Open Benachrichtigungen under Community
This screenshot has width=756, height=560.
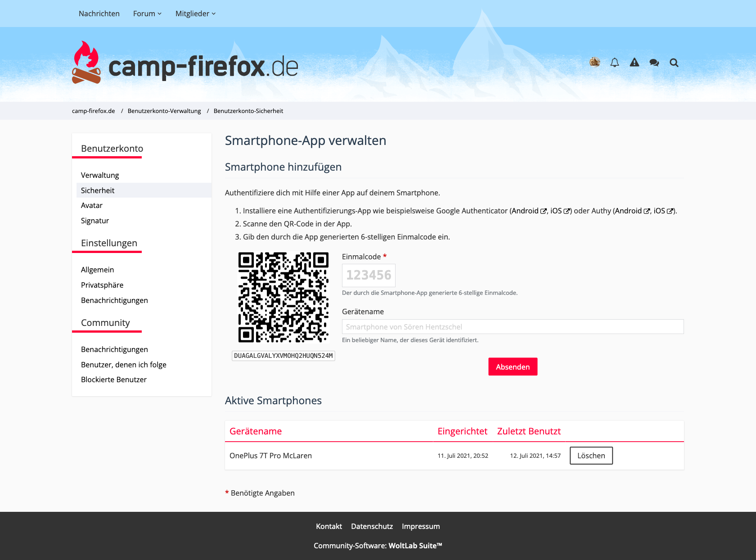click(114, 349)
